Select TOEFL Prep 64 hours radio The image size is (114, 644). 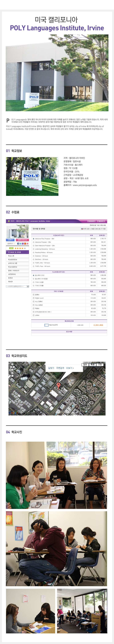(x=34, y=266)
